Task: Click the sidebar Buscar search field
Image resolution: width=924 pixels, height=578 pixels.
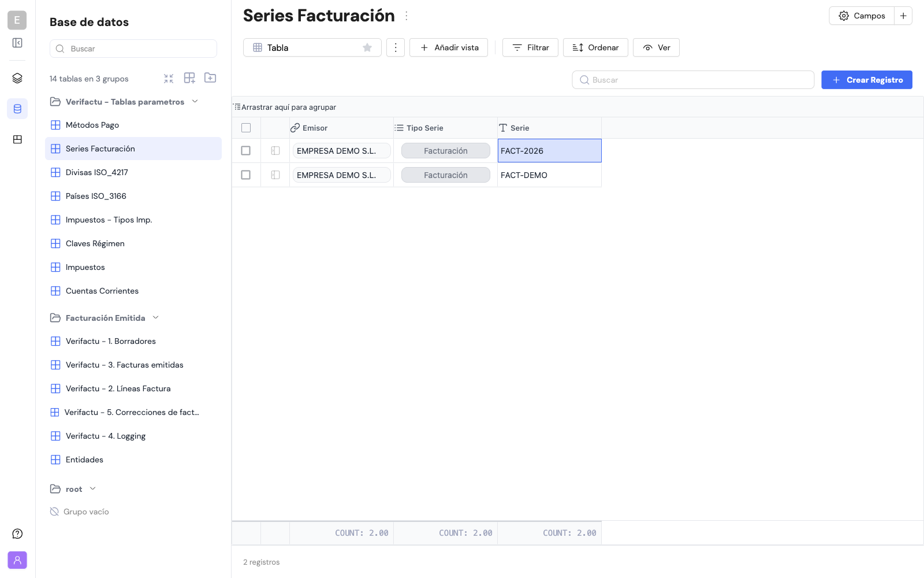Action: pos(133,49)
